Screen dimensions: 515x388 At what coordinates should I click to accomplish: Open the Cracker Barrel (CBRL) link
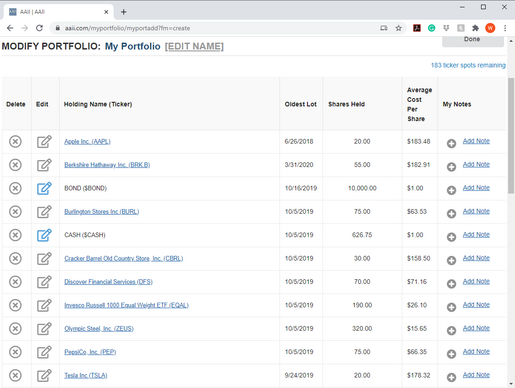[x=124, y=258]
